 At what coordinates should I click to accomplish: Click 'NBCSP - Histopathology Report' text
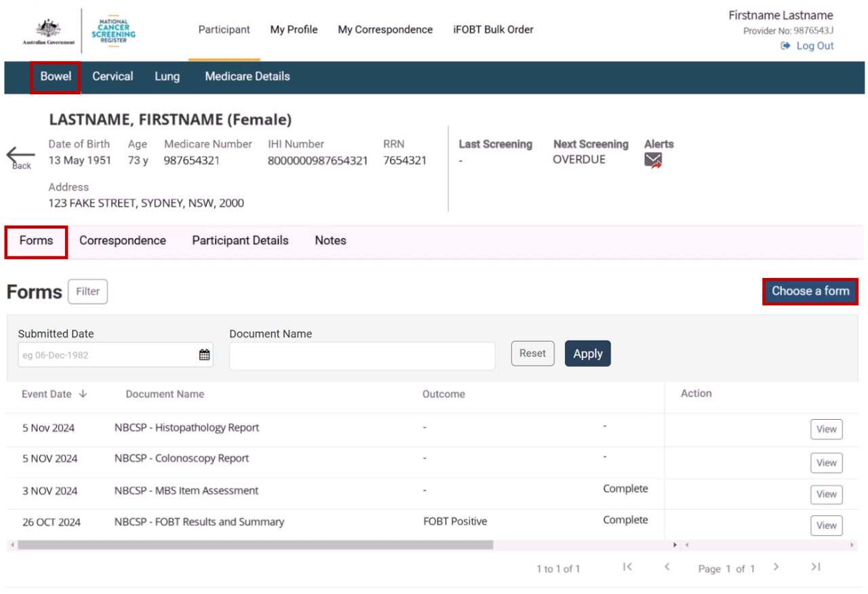pos(187,428)
